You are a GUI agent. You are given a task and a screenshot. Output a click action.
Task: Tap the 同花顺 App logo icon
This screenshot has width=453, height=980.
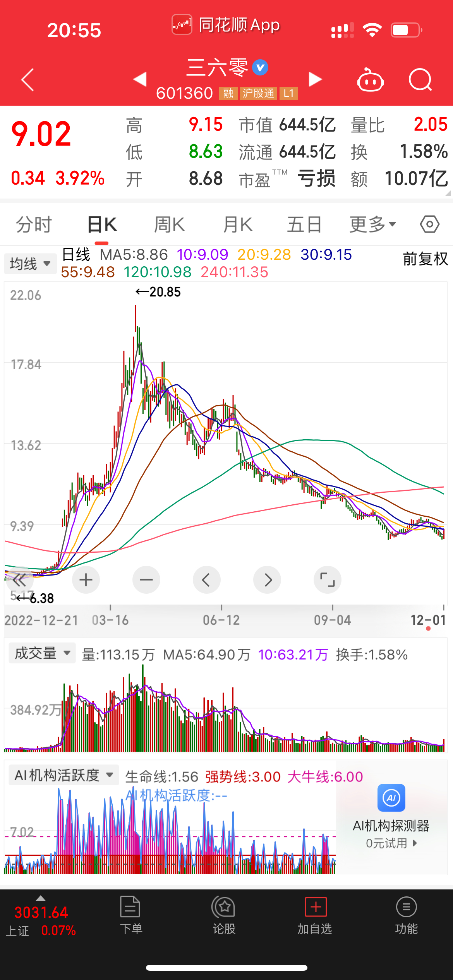182,25
